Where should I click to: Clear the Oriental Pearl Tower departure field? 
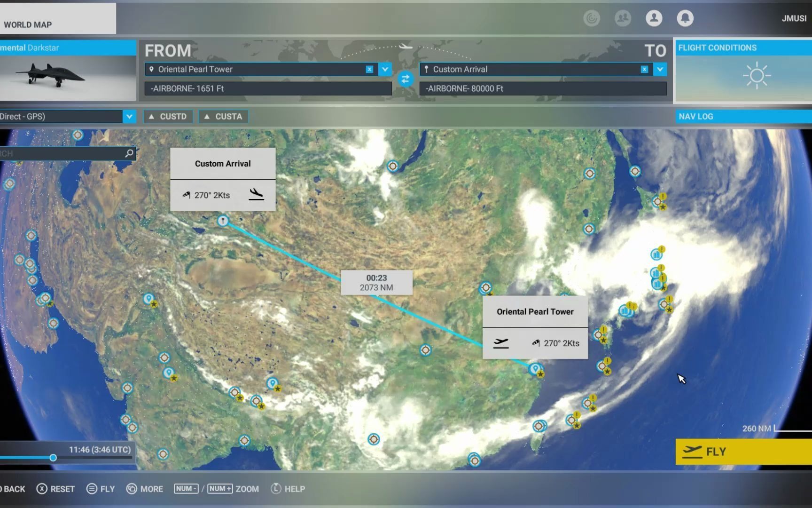coord(369,69)
